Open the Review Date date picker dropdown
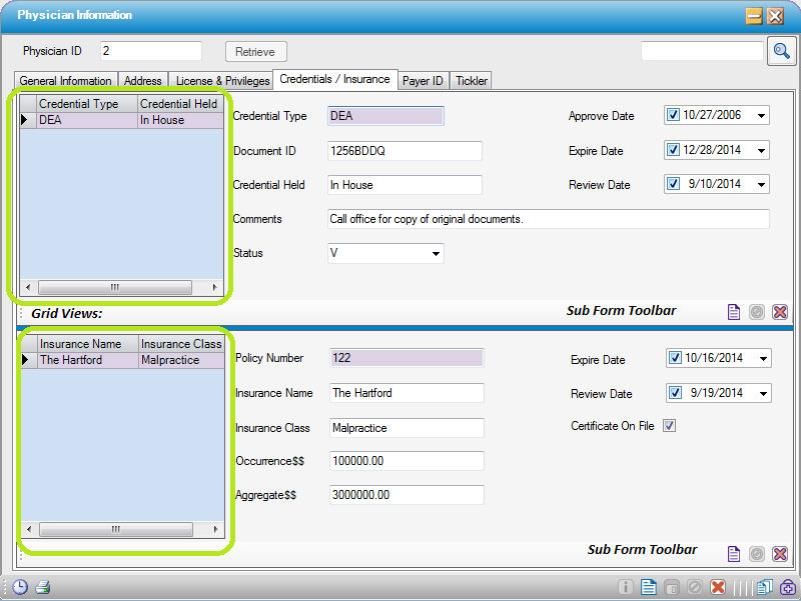801x601 pixels. 762,184
